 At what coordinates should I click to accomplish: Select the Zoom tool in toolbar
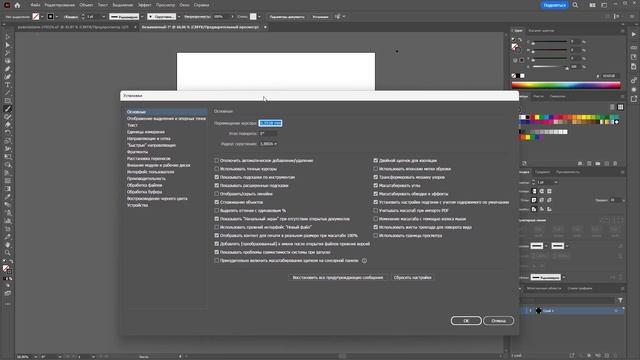(x=8, y=253)
